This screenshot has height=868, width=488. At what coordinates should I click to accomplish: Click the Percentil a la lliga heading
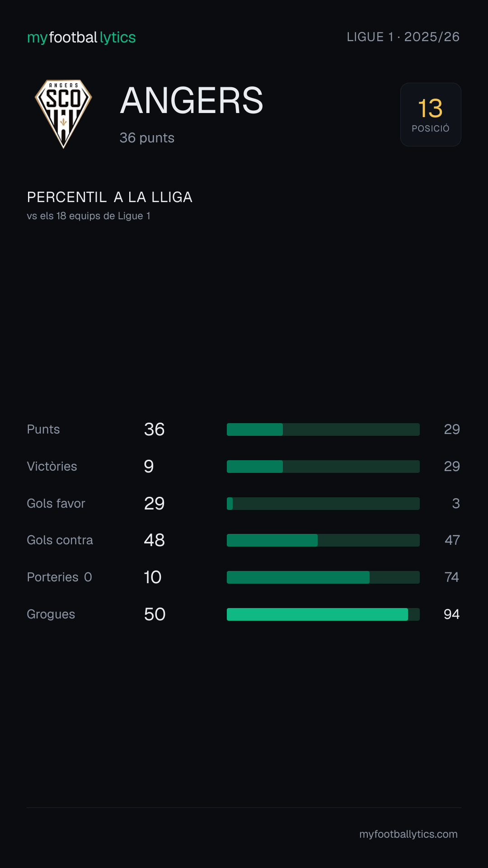(x=110, y=197)
